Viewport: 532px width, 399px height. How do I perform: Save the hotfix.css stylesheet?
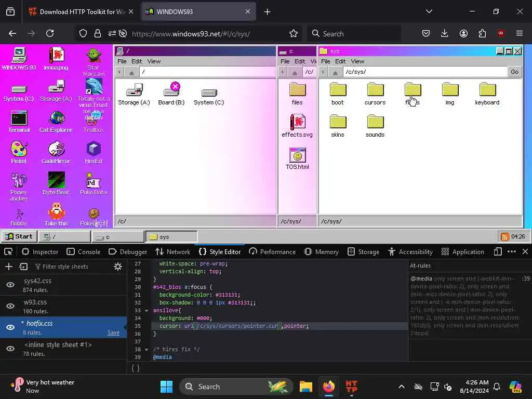pyautogui.click(x=113, y=333)
